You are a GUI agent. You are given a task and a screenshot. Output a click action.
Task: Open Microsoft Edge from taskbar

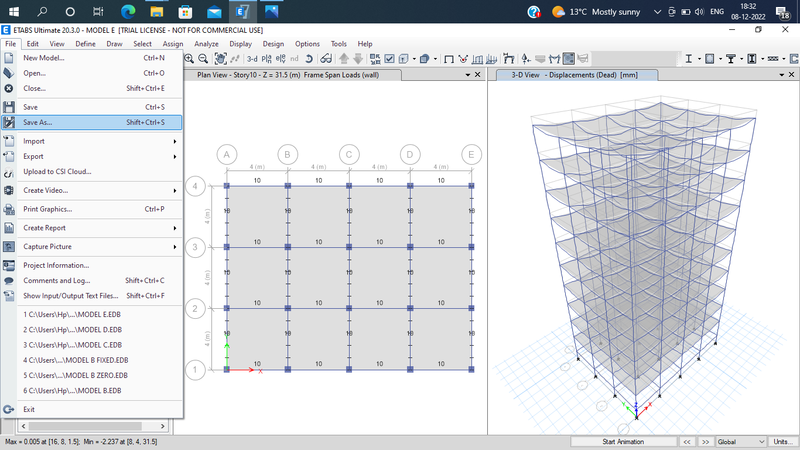coord(128,11)
